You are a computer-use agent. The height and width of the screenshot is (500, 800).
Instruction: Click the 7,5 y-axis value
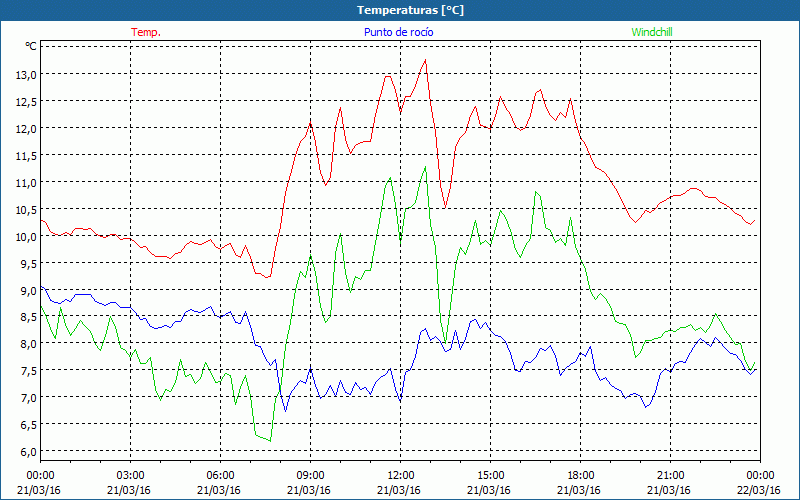click(x=29, y=371)
